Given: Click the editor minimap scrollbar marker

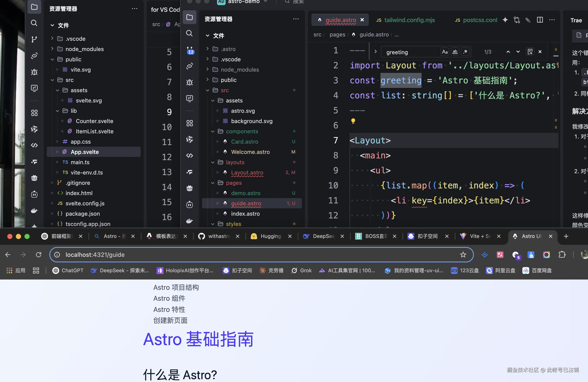Looking at the screenshot, I should click(x=556, y=50).
